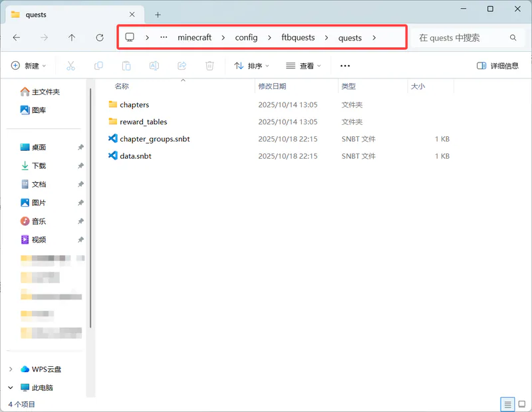The width and height of the screenshot is (532, 412).
Task: Open the 排序 sort dropdown
Action: [x=251, y=65]
